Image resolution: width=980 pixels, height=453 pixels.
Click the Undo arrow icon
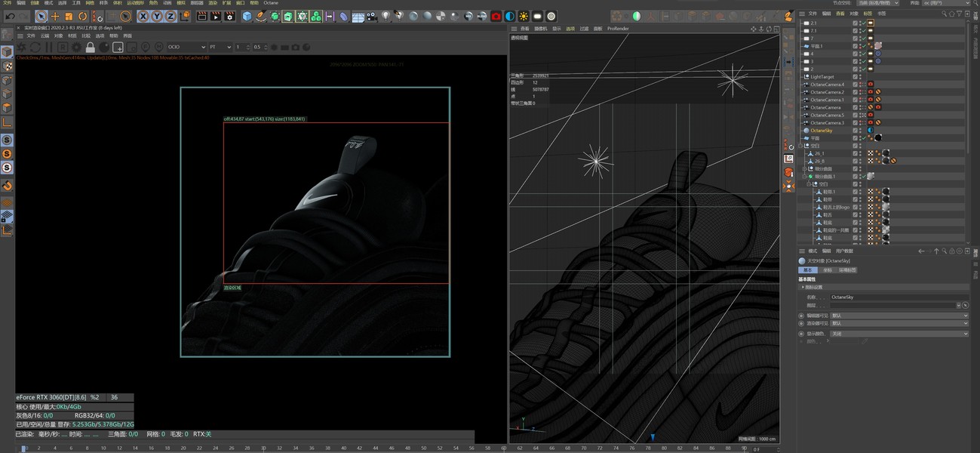click(10, 16)
